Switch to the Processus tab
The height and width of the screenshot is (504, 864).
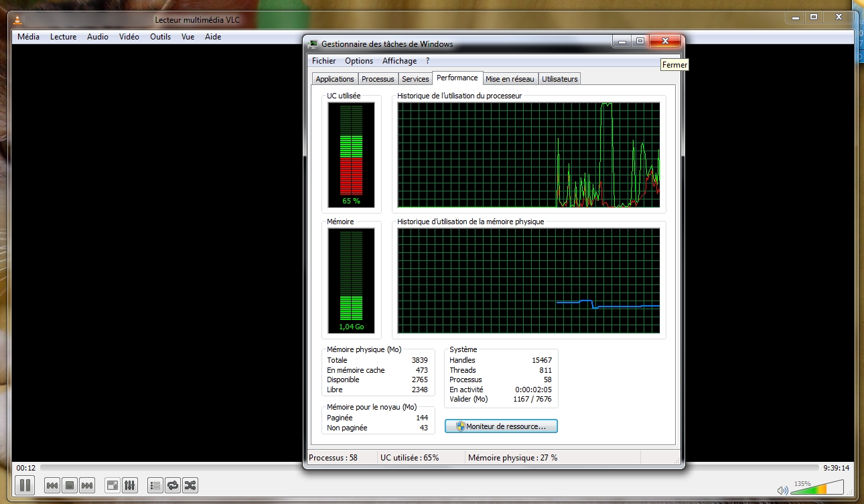[378, 79]
